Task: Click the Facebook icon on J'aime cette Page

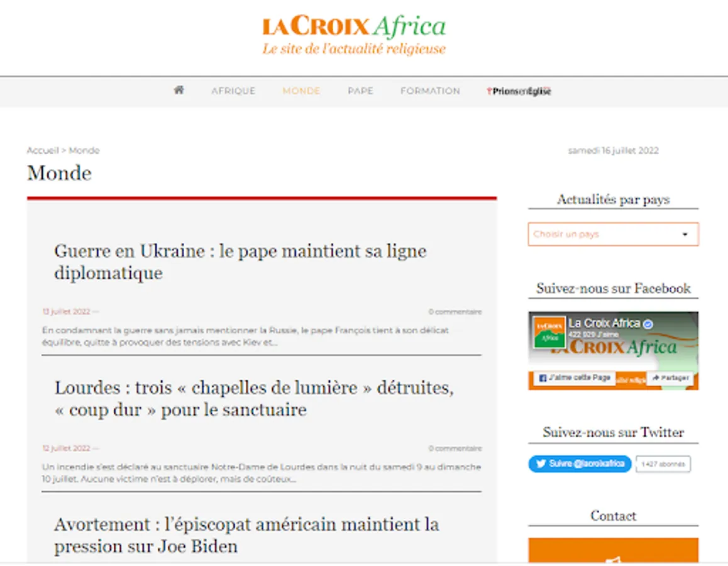Action: pyautogui.click(x=543, y=378)
